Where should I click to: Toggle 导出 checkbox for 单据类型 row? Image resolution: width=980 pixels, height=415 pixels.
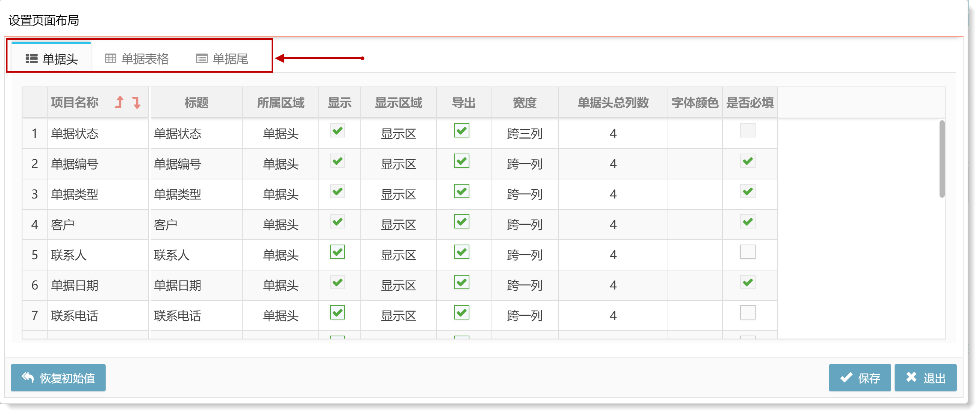tap(462, 192)
